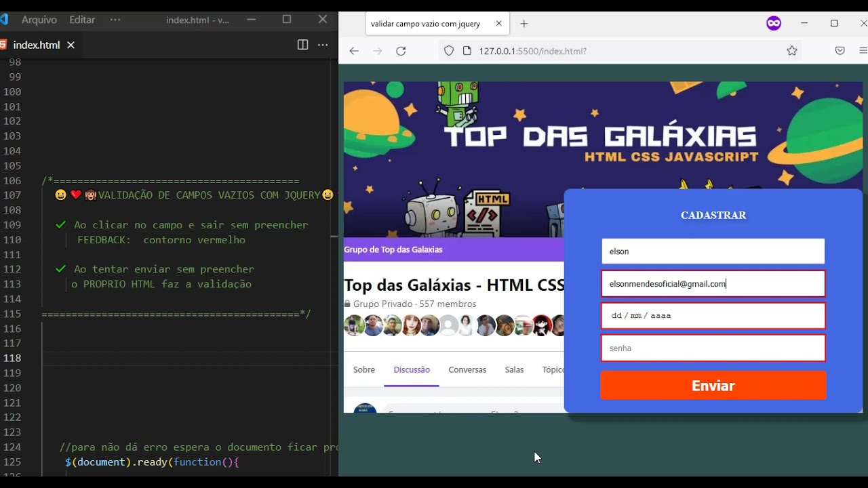Screen dimensions: 868x488
Task: Open the Arquivo menu in VS Code
Action: 39,20
